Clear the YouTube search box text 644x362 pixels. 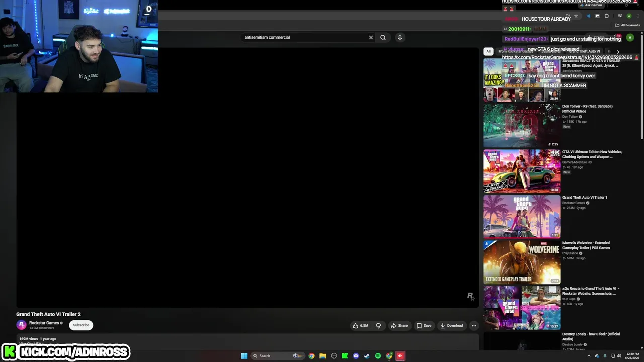click(371, 37)
